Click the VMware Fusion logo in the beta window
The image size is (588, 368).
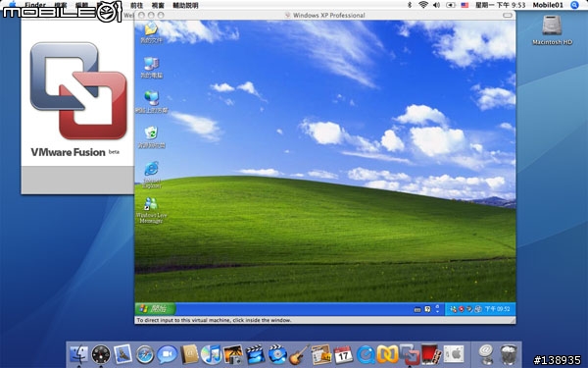click(78, 90)
